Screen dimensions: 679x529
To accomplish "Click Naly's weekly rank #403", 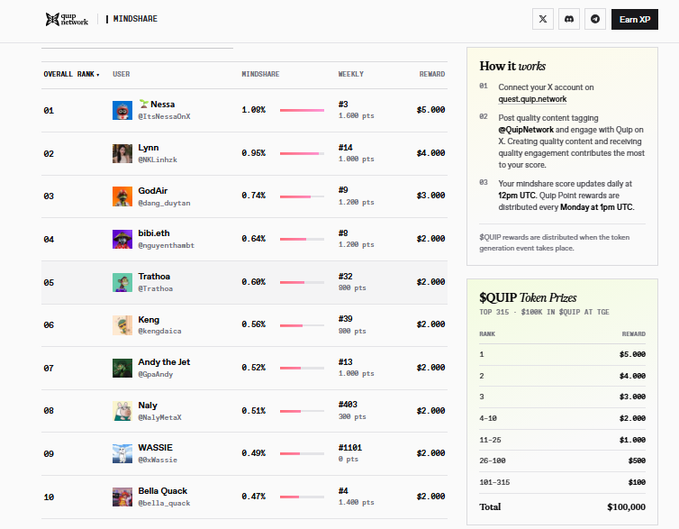I will click(x=348, y=404).
